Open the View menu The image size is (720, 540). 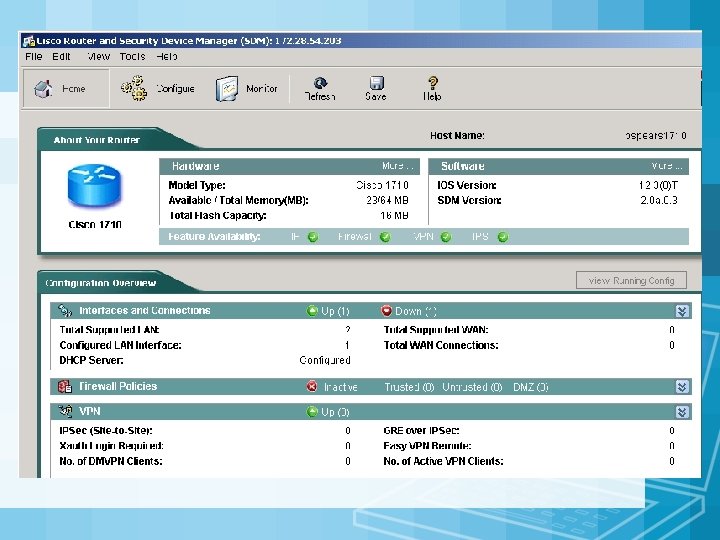98,56
